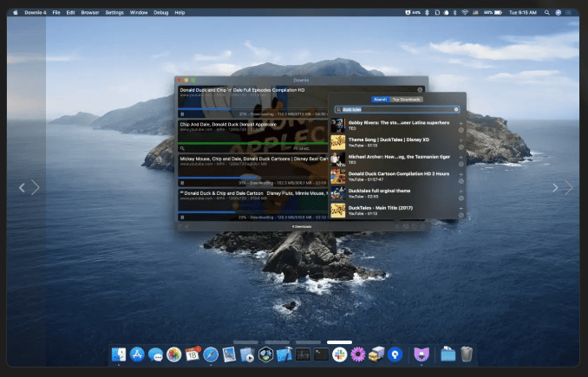
Task: Select Donald Duck Cartoon Compilation thumbnail
Action: tap(338, 177)
